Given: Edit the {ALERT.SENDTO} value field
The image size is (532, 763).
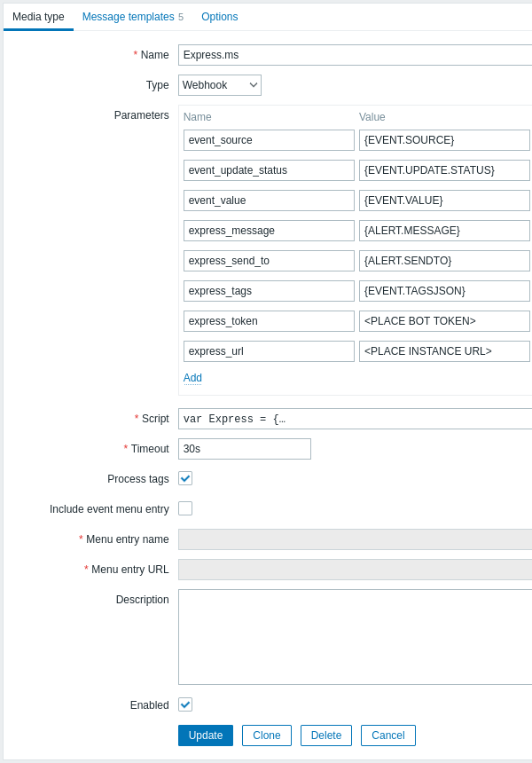Looking at the screenshot, I should coord(444,261).
